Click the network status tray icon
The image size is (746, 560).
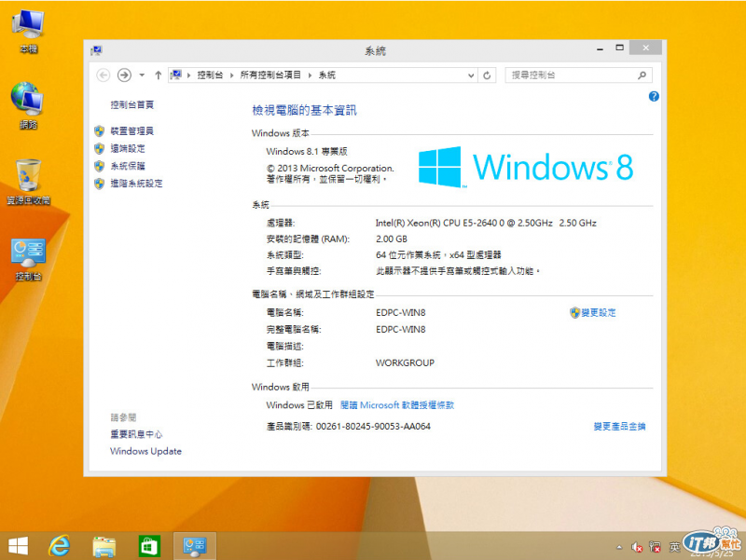coord(656,547)
